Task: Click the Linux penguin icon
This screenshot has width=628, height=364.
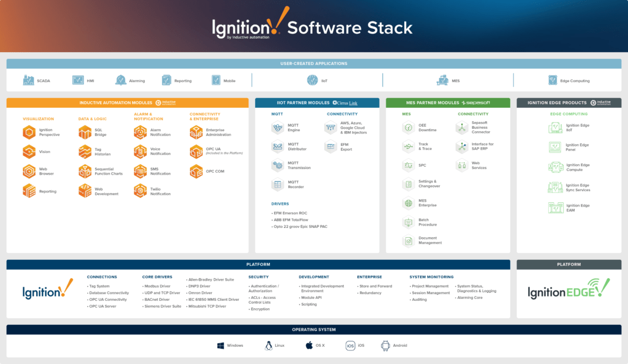Action: click(x=269, y=346)
